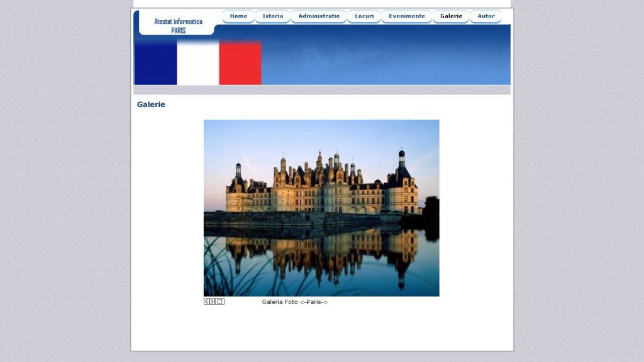The width and height of the screenshot is (644, 362).
Task: Click the square stop slideshow icon
Action: point(220,302)
